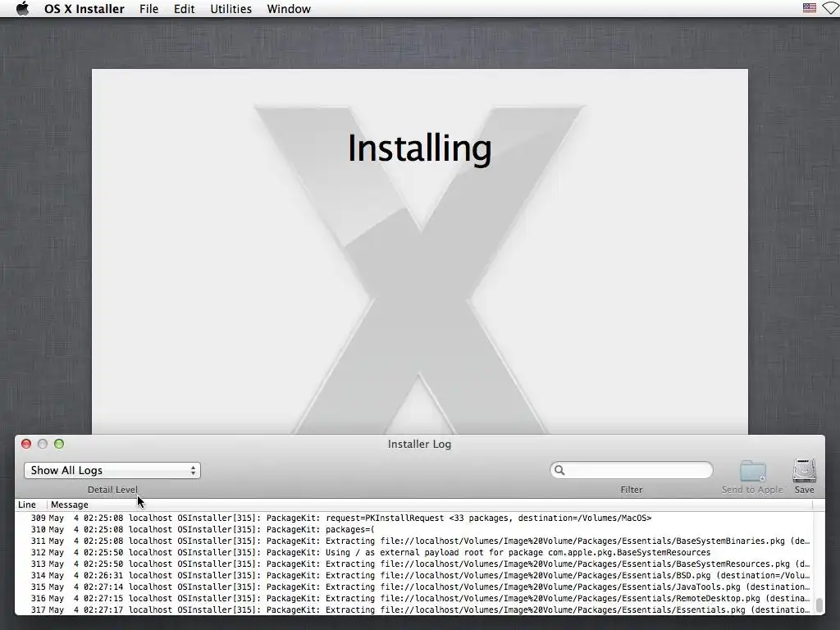This screenshot has height=630, width=840.
Task: Click the log scrollbar thumb
Action: pyautogui.click(x=819, y=605)
